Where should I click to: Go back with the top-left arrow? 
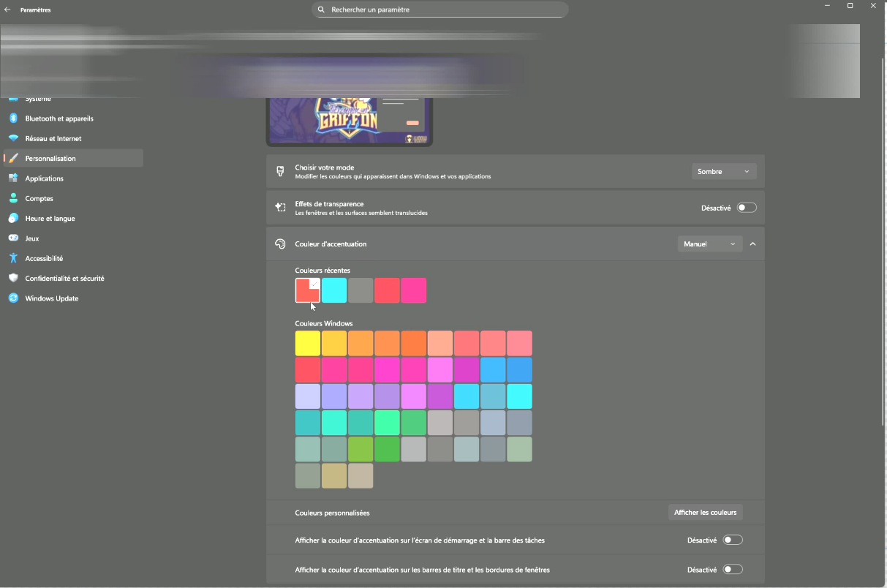coord(7,10)
